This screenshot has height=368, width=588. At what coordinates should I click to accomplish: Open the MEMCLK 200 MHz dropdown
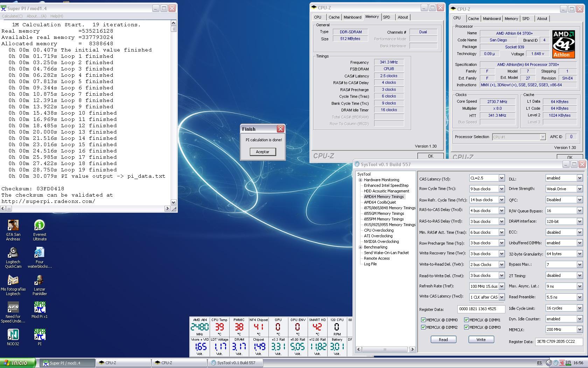pos(579,329)
